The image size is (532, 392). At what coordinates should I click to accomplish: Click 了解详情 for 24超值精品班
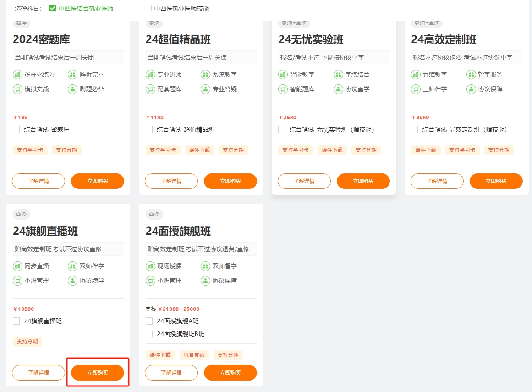[x=171, y=181]
